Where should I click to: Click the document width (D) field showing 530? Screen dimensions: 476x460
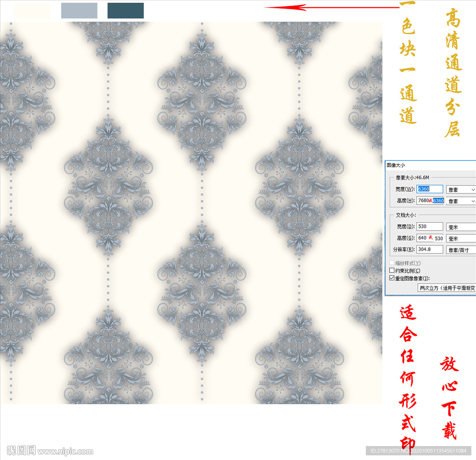click(x=430, y=227)
